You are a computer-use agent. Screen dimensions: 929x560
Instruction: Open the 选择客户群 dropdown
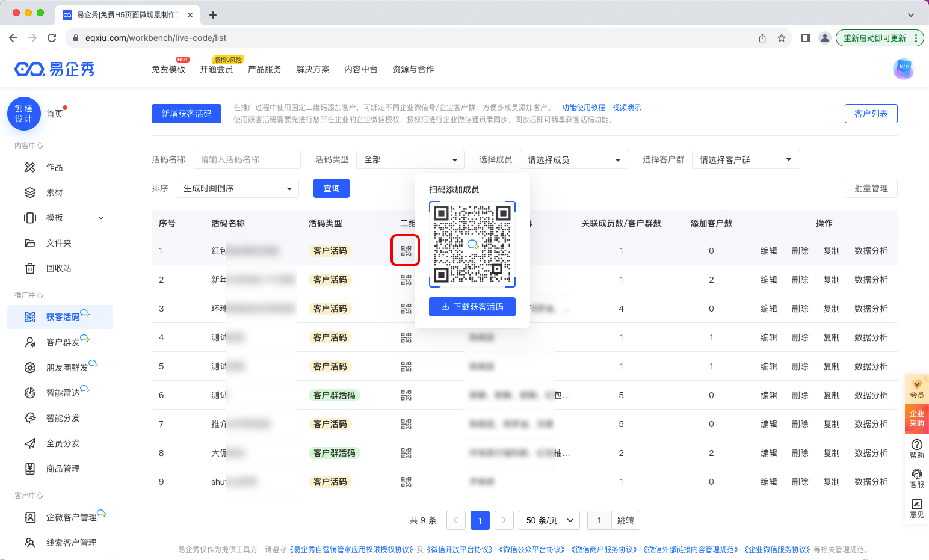pos(746,159)
